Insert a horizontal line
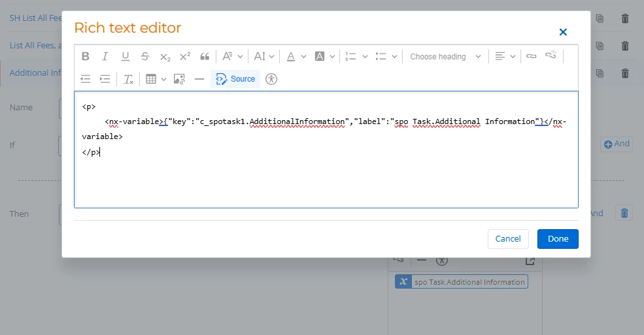The height and width of the screenshot is (335, 644). click(199, 79)
